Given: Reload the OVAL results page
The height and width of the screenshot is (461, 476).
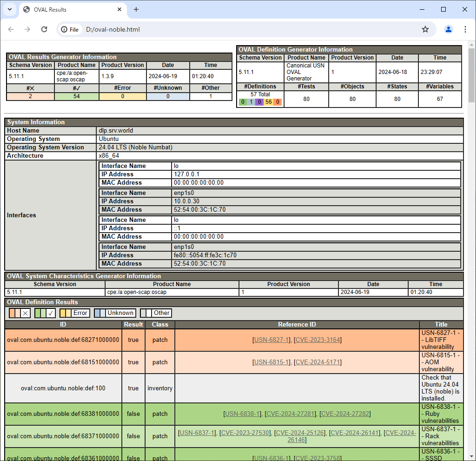Looking at the screenshot, I should click(x=44, y=29).
